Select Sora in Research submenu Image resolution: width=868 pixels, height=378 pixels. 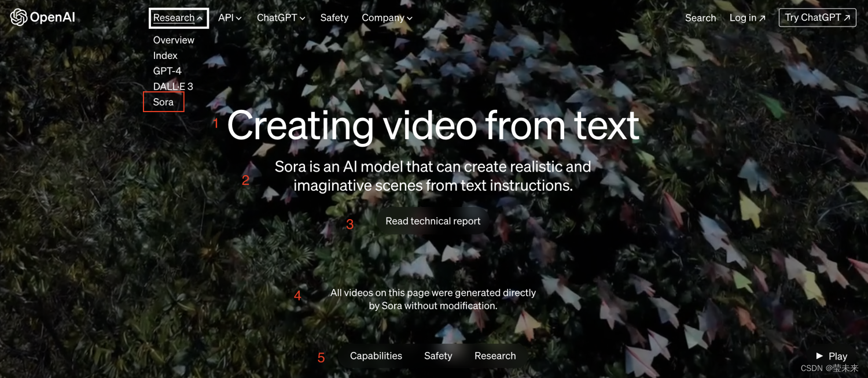pyautogui.click(x=163, y=102)
